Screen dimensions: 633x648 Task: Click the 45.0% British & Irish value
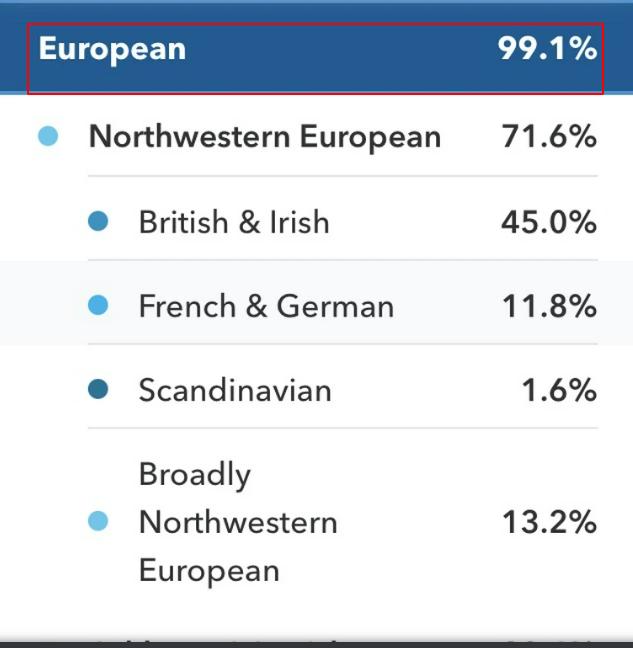549,222
